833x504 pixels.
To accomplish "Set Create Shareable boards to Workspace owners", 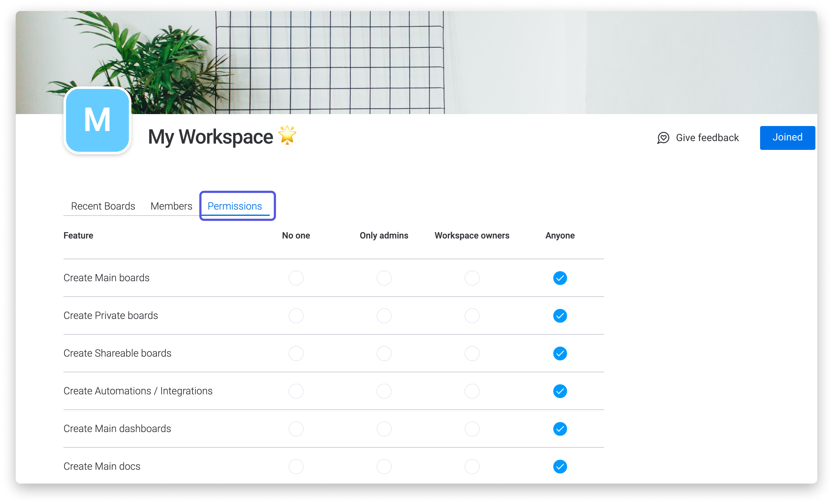I will pos(472,353).
